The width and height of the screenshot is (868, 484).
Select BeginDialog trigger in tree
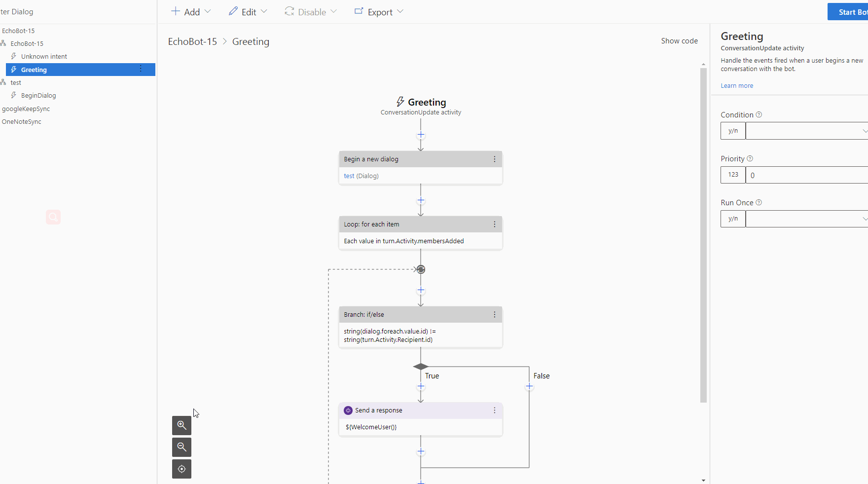[x=38, y=96]
